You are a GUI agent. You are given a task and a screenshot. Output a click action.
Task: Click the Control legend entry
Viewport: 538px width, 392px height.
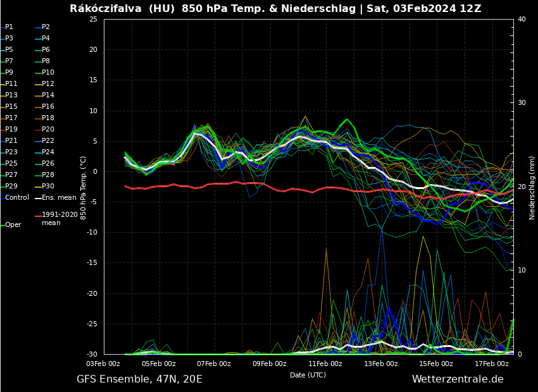click(17, 198)
